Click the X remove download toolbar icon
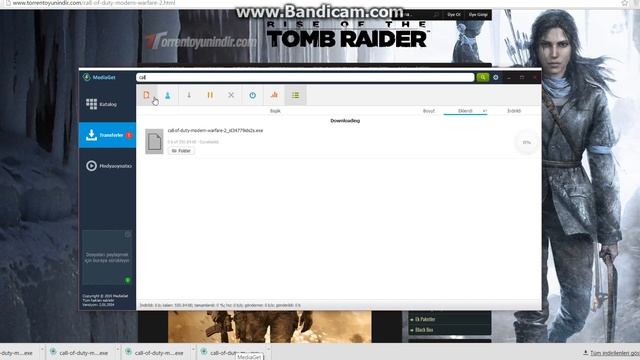The height and width of the screenshot is (360, 640). click(231, 95)
